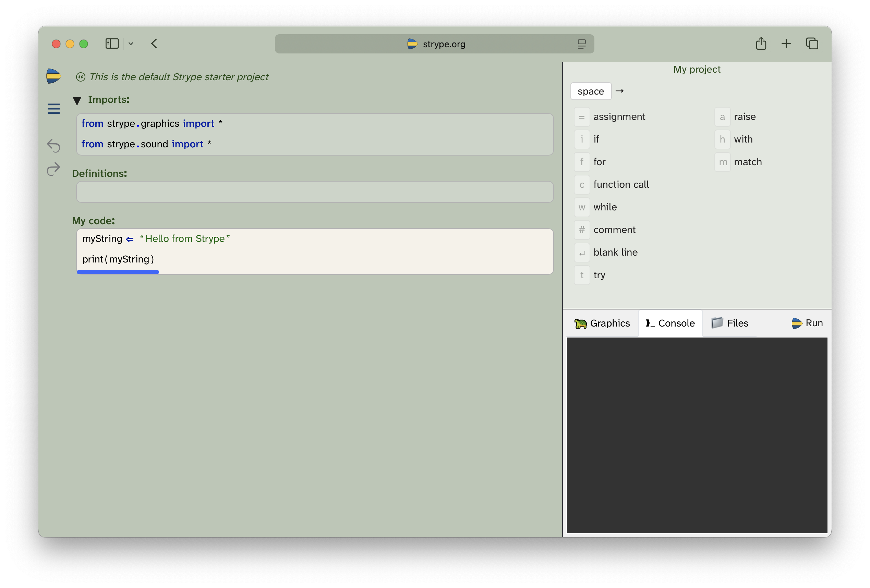This screenshot has height=588, width=870.
Task: Collapse the Imports section triangle
Action: (77, 101)
